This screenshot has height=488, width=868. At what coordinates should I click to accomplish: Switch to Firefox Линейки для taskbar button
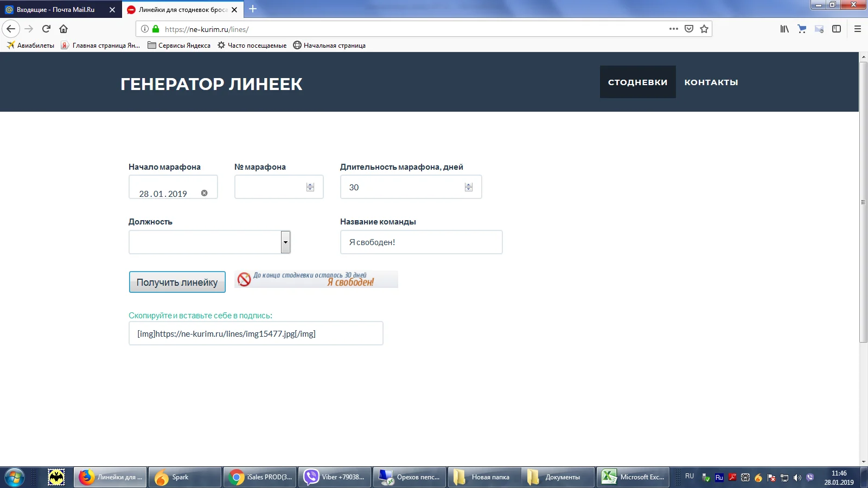(x=110, y=477)
